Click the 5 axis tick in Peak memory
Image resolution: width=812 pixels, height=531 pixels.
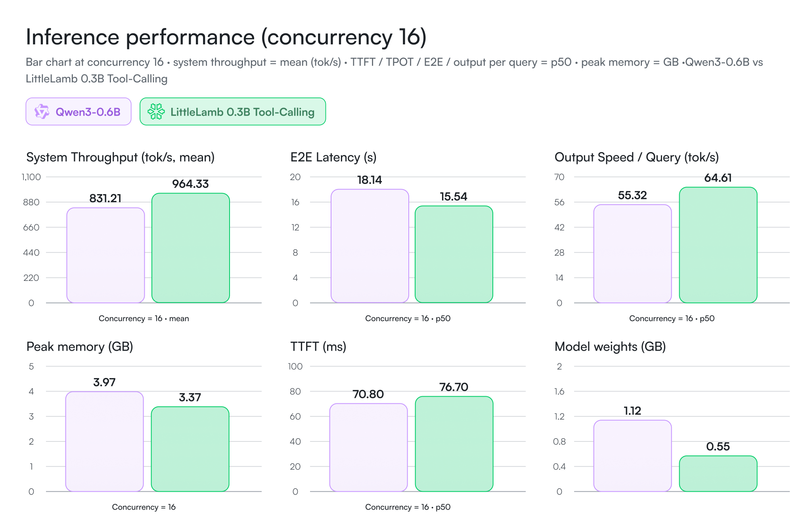point(31,366)
